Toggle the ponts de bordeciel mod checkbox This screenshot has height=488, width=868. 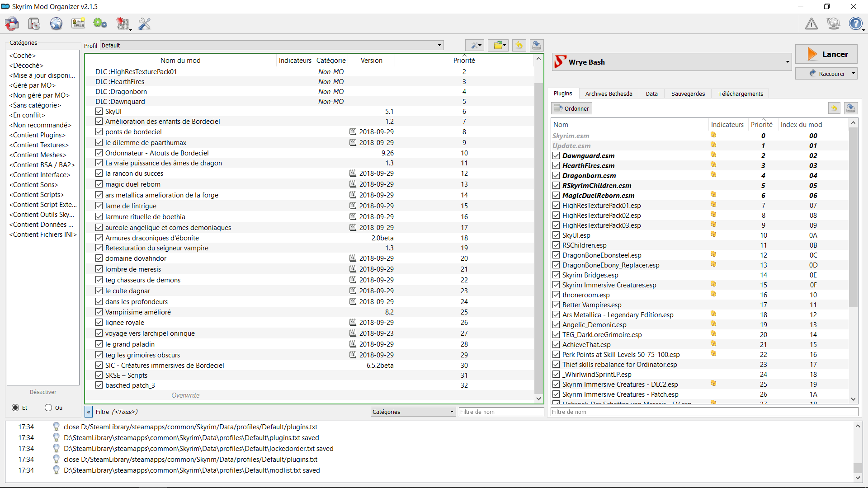click(x=99, y=131)
